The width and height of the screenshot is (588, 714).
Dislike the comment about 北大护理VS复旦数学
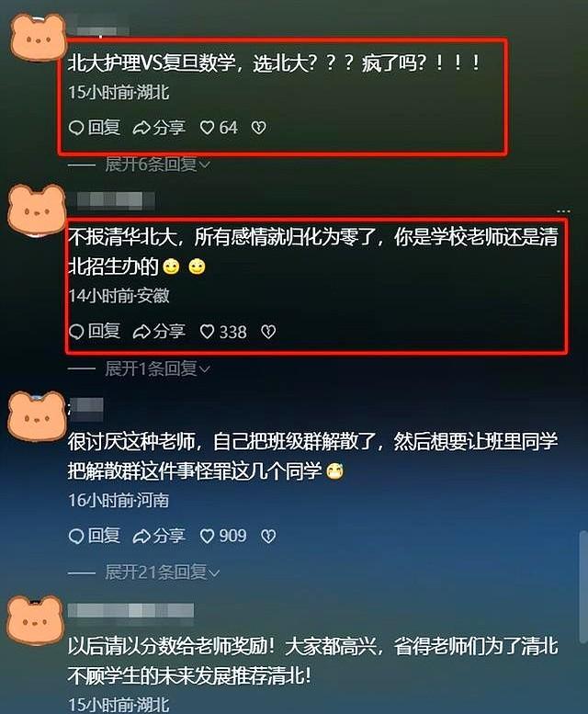point(259,128)
